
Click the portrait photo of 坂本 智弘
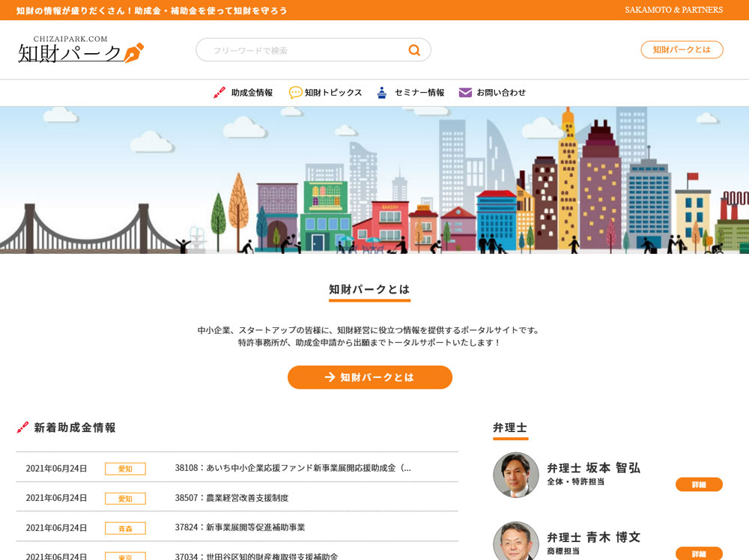516,475
